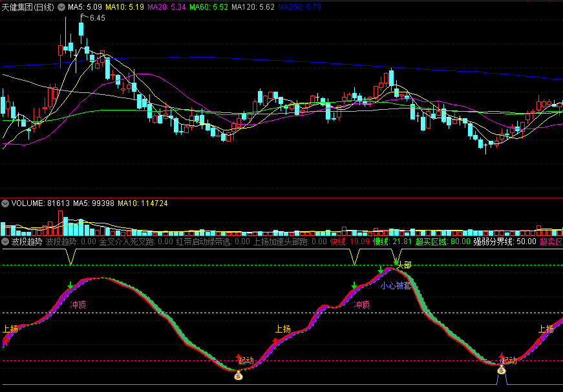Image resolution: width=563 pixels, height=392 pixels.
Task: Click the red up arrow beside the middle 上扬
Action: [x=275, y=341]
